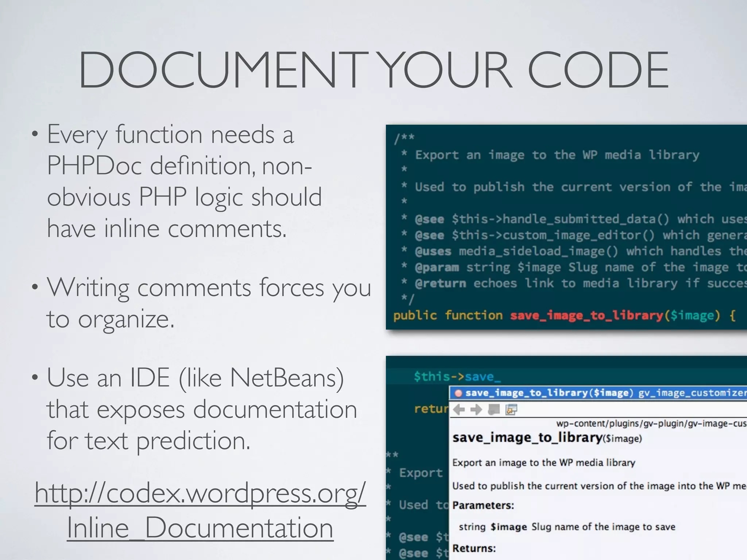Click 'Export an image to the WP media library' comment

(550, 155)
